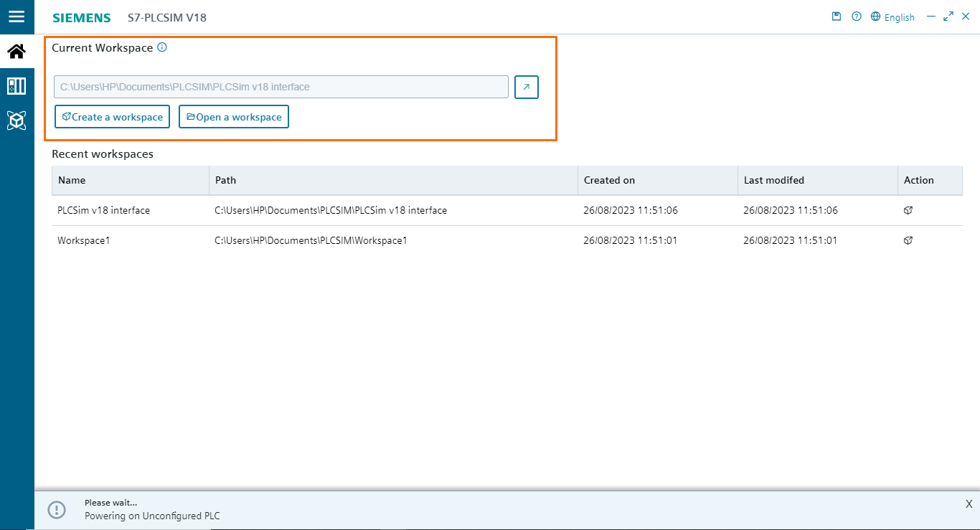Viewport: 980px width, 530px height.
Task: Open workspace path in file explorer arrow icon
Action: (526, 87)
